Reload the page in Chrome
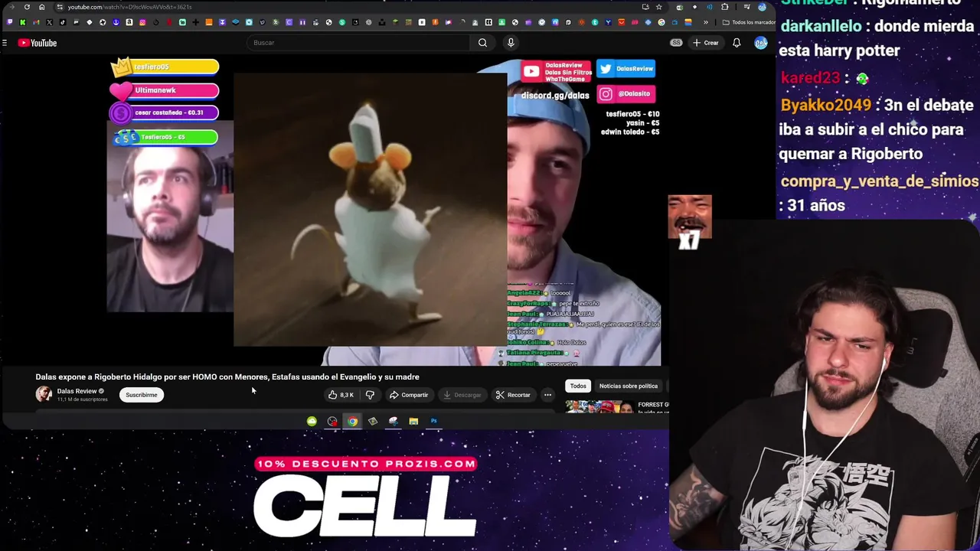 point(27,7)
